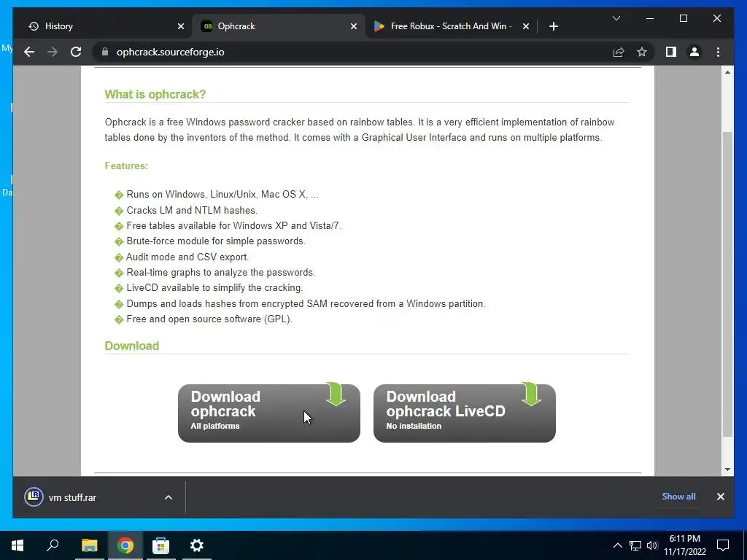Click 'Real-time graphs to analyze the passwords.' line
Viewport: 747px width, 560px height.
tap(220, 273)
